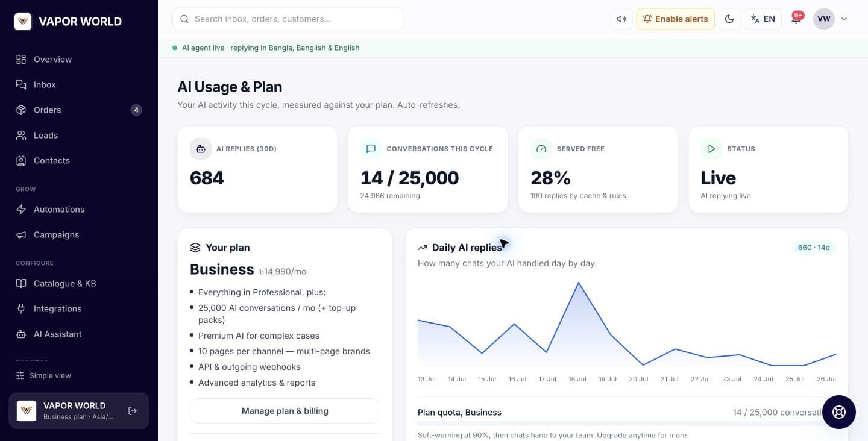Click the trend arrow icon beside Daily AI replies
Image resolution: width=868 pixels, height=441 pixels.
pyautogui.click(x=423, y=248)
